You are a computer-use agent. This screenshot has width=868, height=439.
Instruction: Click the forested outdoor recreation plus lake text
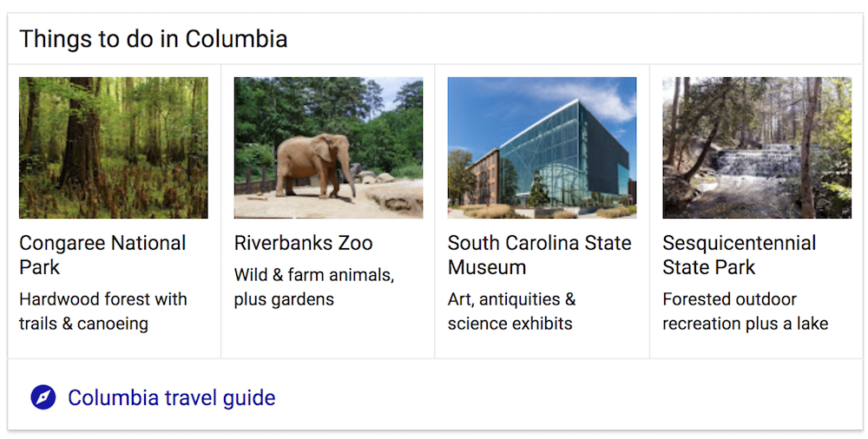tap(745, 311)
